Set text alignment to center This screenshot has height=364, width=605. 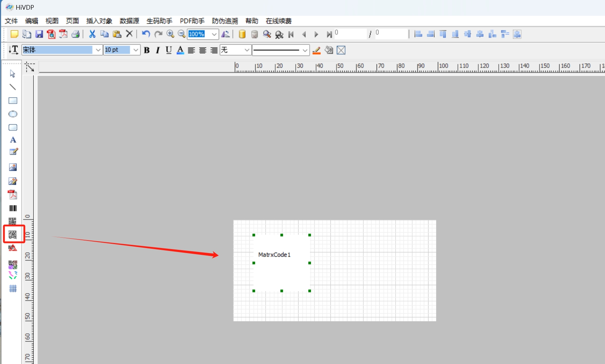[x=203, y=50]
